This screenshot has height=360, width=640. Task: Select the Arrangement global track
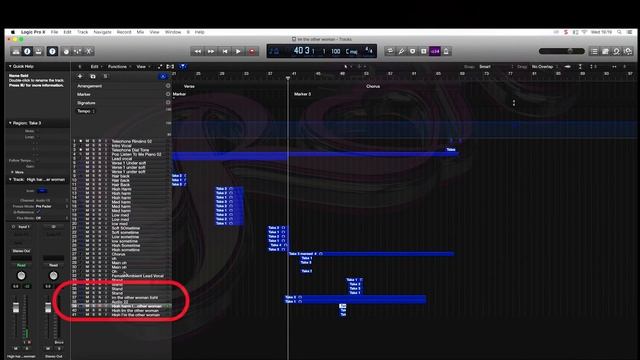pos(89,86)
